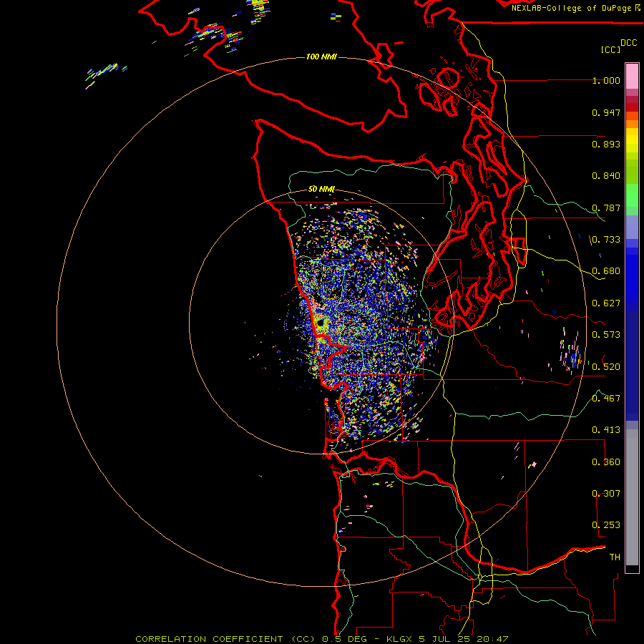Viewport: 644px width, 644px height.
Task: Click the 'NEXLAB-College of DuPage' watermark text
Action: tap(571, 8)
